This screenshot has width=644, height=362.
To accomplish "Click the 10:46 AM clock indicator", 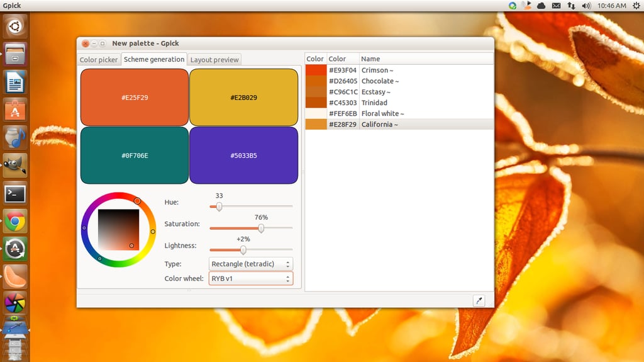I will tap(611, 6).
